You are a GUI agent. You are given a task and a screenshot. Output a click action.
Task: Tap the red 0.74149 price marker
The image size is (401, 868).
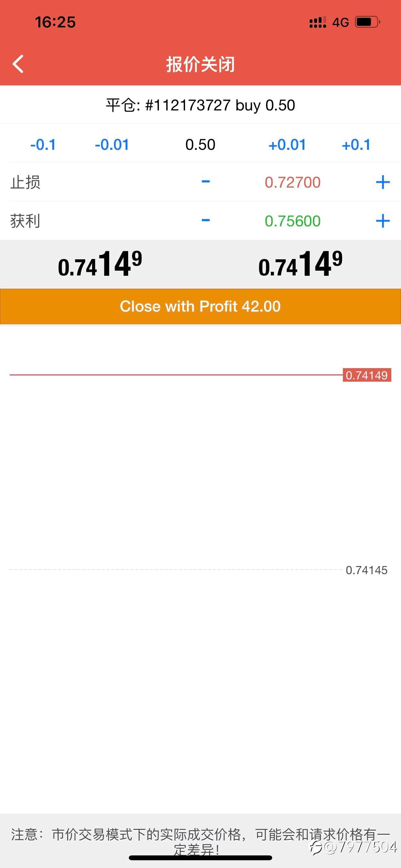pos(367,375)
